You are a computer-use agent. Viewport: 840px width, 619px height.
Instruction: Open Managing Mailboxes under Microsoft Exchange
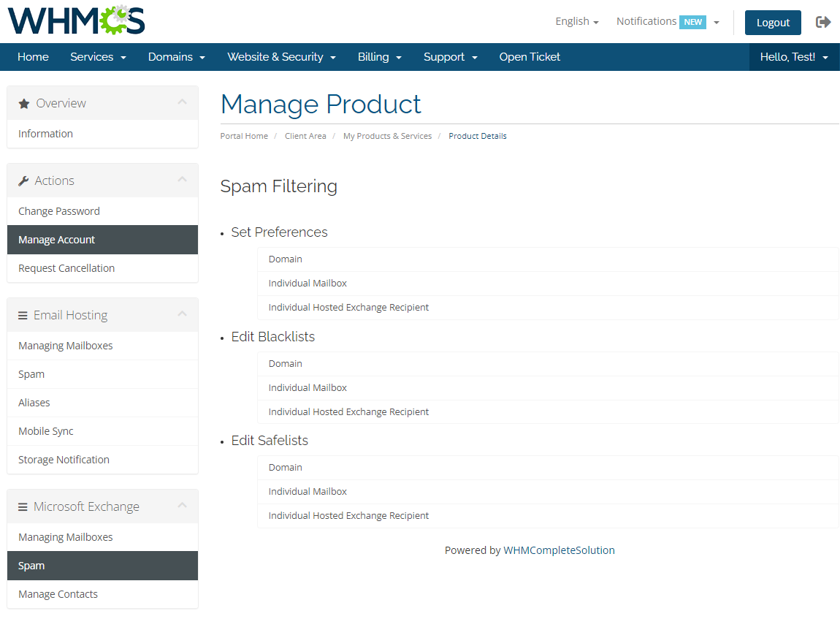pyautogui.click(x=102, y=537)
